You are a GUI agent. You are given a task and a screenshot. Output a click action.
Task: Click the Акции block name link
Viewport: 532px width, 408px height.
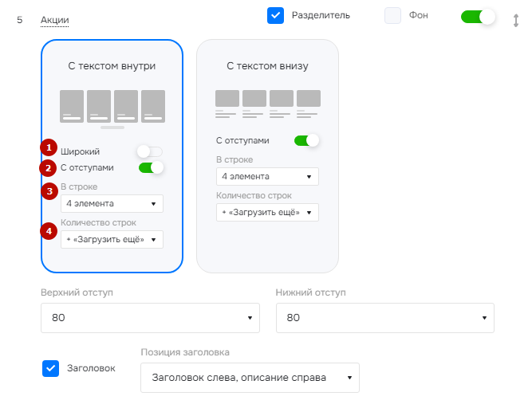coord(54,21)
